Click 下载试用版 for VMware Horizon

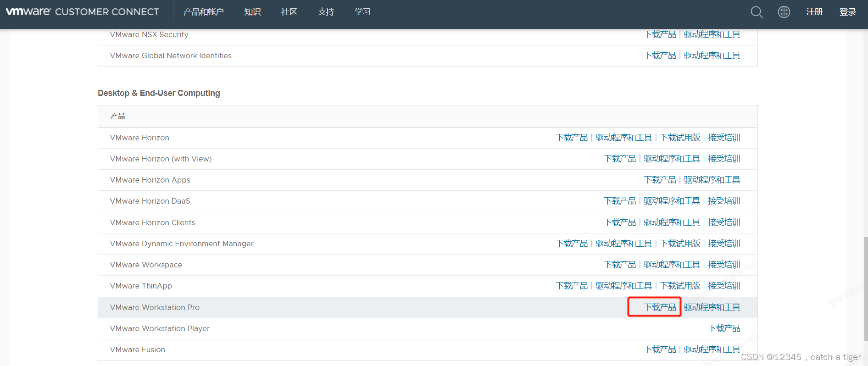(x=680, y=138)
